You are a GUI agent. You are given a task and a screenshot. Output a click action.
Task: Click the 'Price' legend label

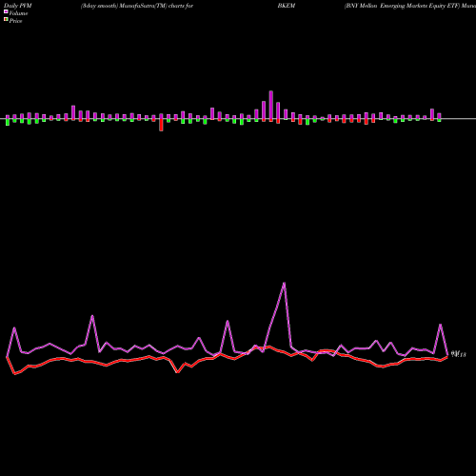click(x=15, y=21)
